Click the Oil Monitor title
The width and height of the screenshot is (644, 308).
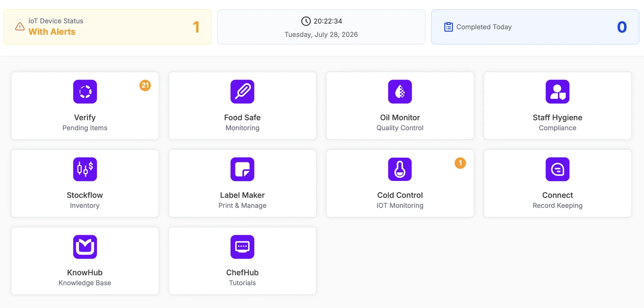(400, 117)
